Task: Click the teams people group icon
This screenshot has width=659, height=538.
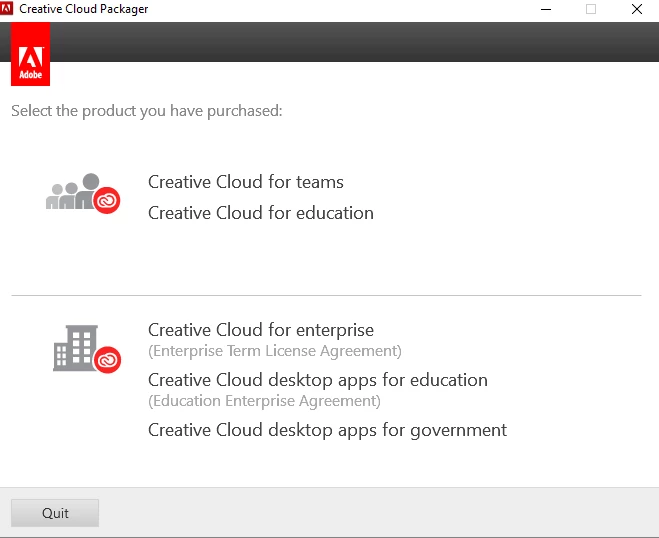Action: click(x=83, y=193)
